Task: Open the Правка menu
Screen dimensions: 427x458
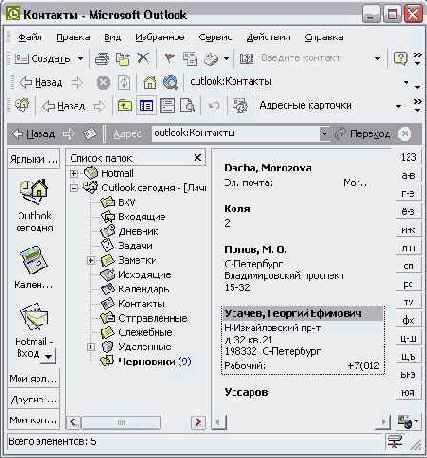Action: 73,37
